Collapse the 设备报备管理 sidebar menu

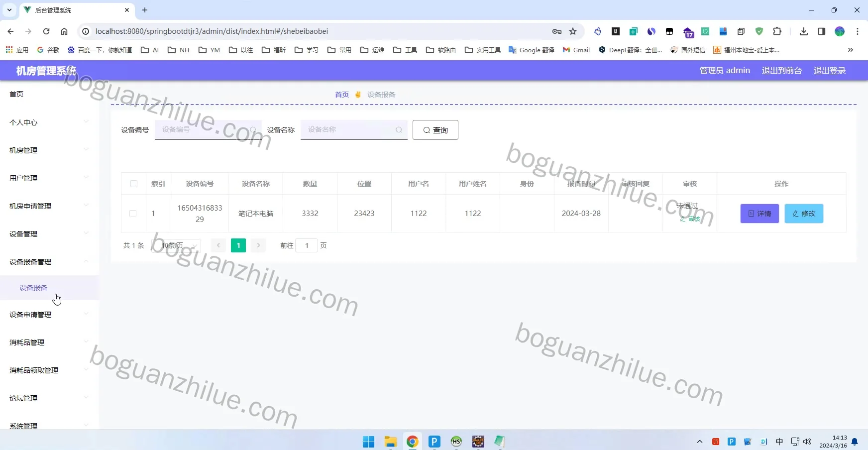(49, 262)
